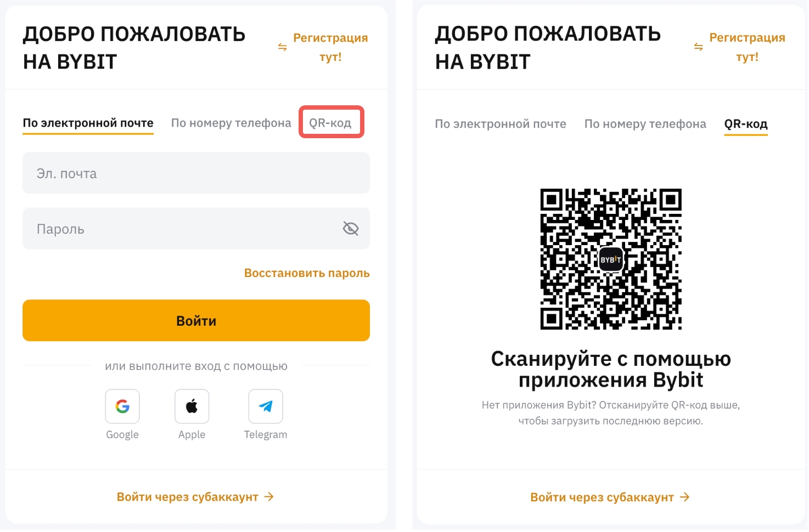
Task: Switch to По номеру телефона tab on left
Action: (231, 123)
